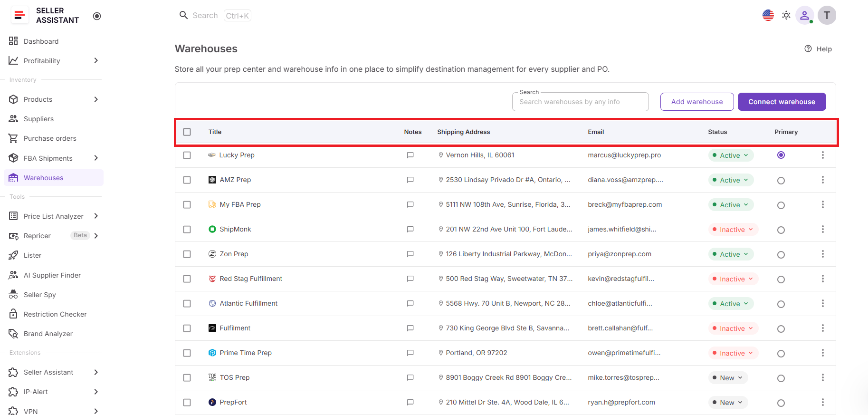This screenshot has height=415, width=868.
Task: Open Atlantic Fulfillment Active status dropdown
Action: coord(731,304)
